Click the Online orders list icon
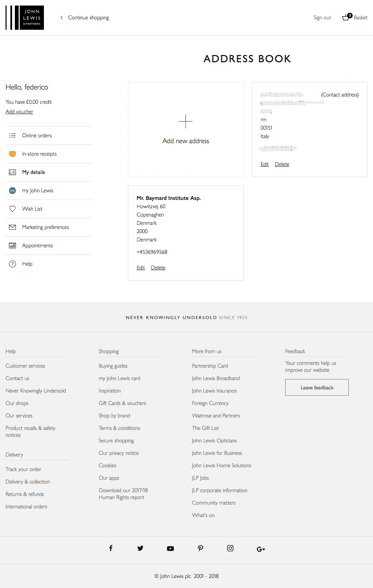 pyautogui.click(x=12, y=136)
